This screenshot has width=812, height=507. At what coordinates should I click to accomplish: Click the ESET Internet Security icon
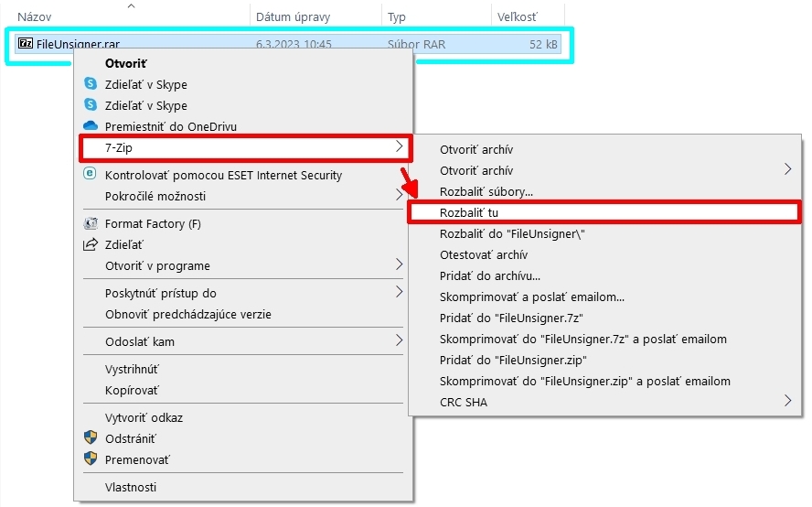point(91,174)
